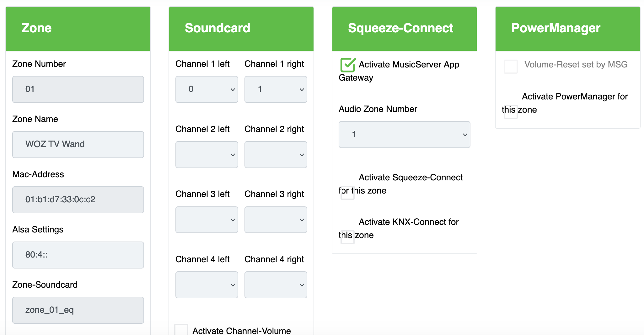Image resolution: width=644 pixels, height=335 pixels.
Task: Expand Channel 2 left dropdown
Action: 207,155
